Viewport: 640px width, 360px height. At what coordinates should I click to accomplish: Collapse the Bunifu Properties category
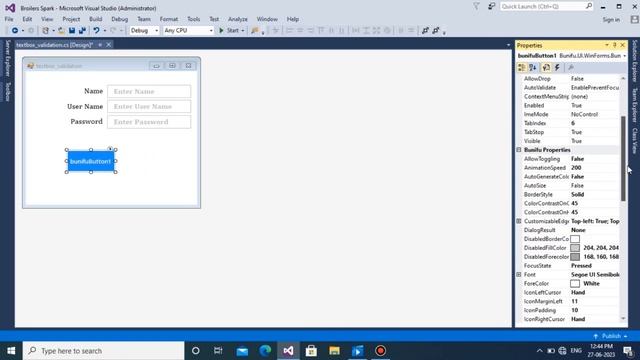click(519, 150)
